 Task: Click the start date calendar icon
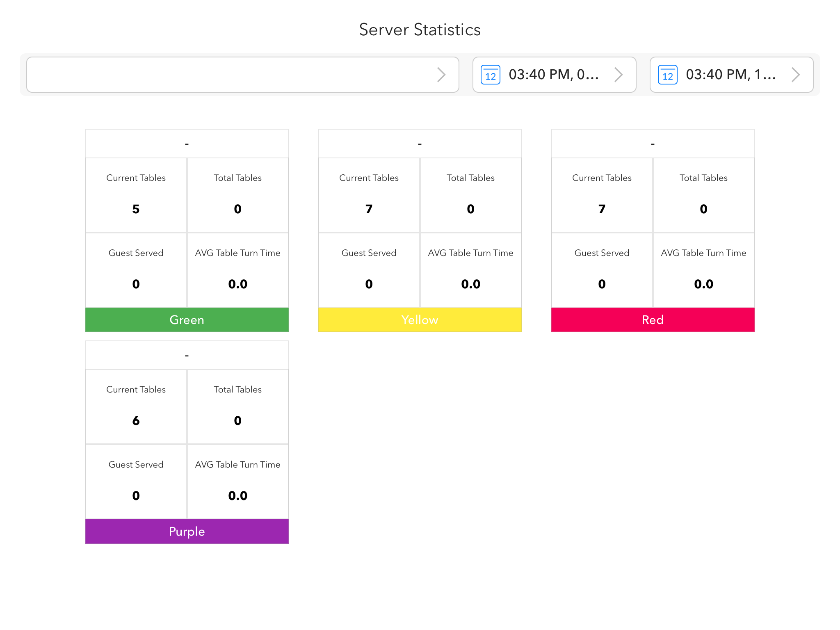[x=490, y=75]
